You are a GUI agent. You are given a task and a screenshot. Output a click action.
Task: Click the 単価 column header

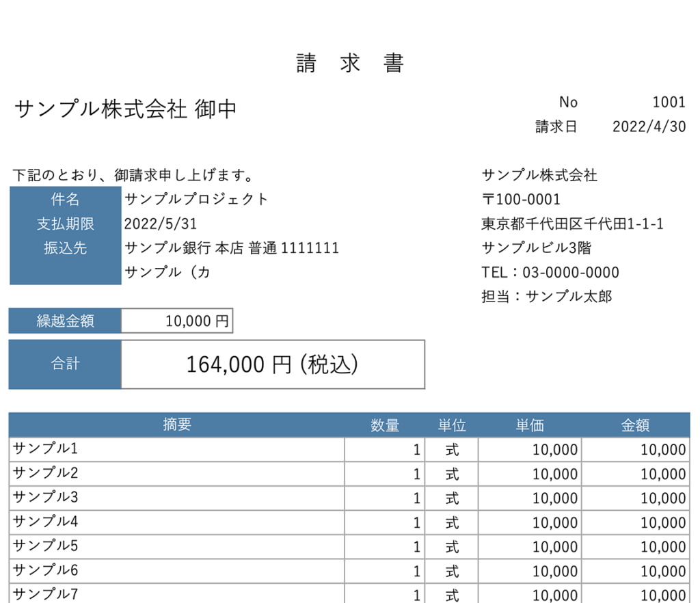pyautogui.click(x=530, y=425)
